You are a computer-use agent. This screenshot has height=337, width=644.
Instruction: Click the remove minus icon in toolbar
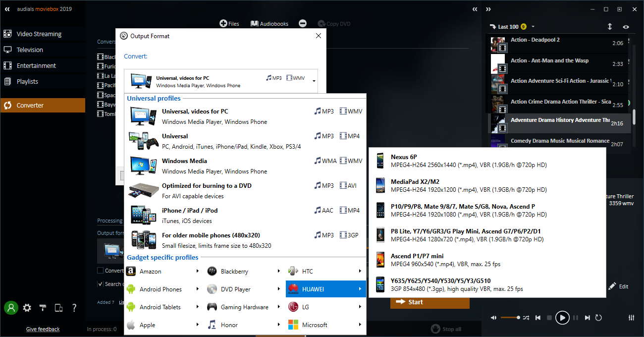[x=303, y=23]
